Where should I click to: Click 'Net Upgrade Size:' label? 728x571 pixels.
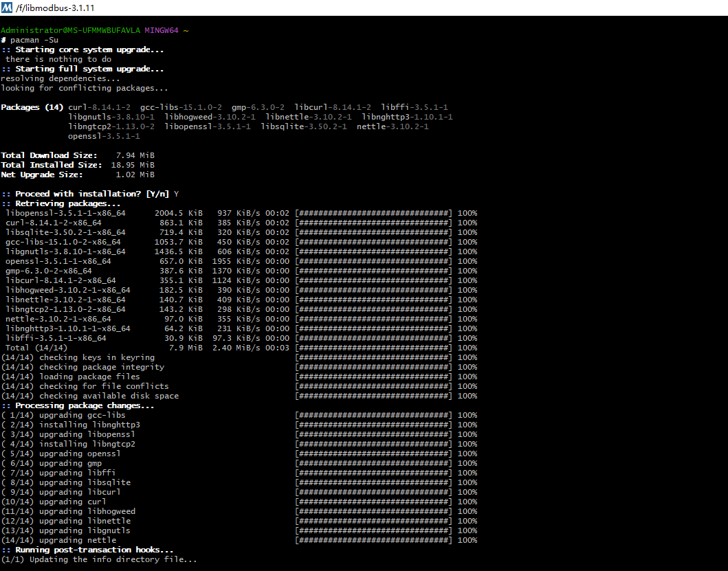pos(42,175)
